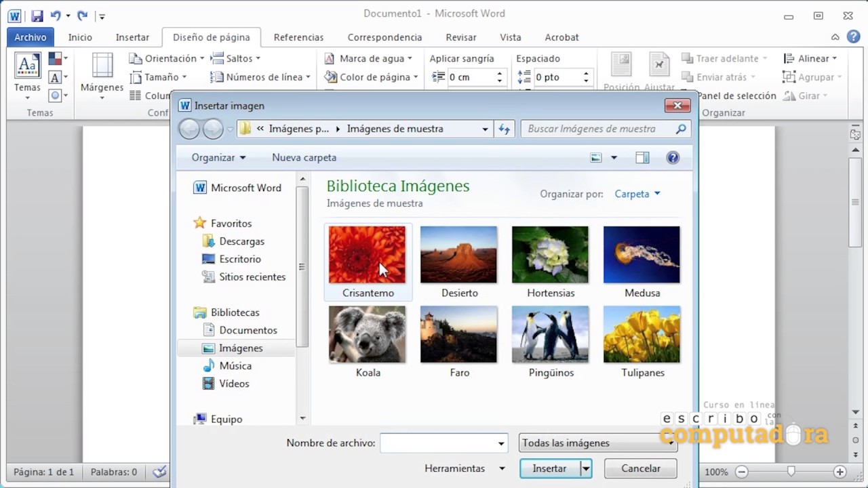
Task: Open Escritorio in navigation pane
Action: pos(232,259)
